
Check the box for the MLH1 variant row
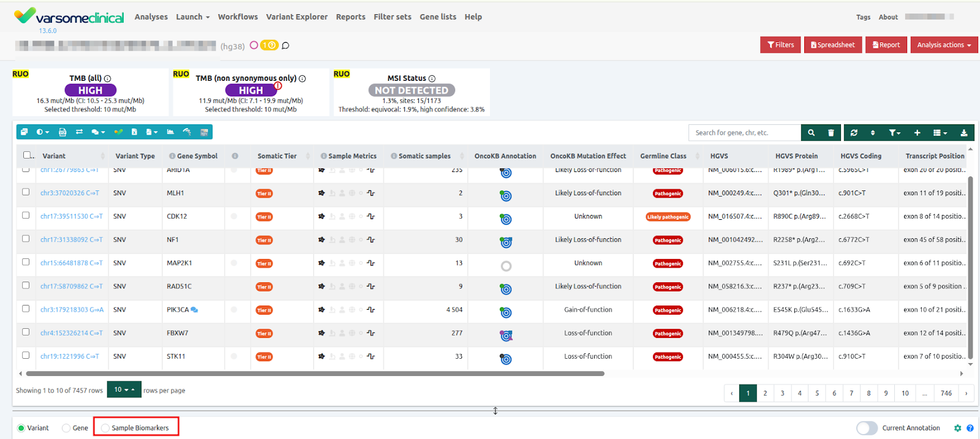[x=26, y=192]
